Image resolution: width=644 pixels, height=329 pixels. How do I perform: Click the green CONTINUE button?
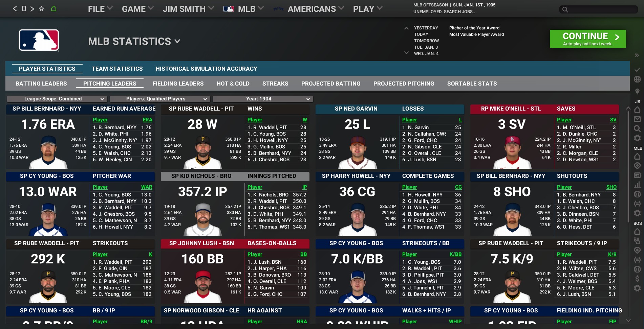[588, 39]
